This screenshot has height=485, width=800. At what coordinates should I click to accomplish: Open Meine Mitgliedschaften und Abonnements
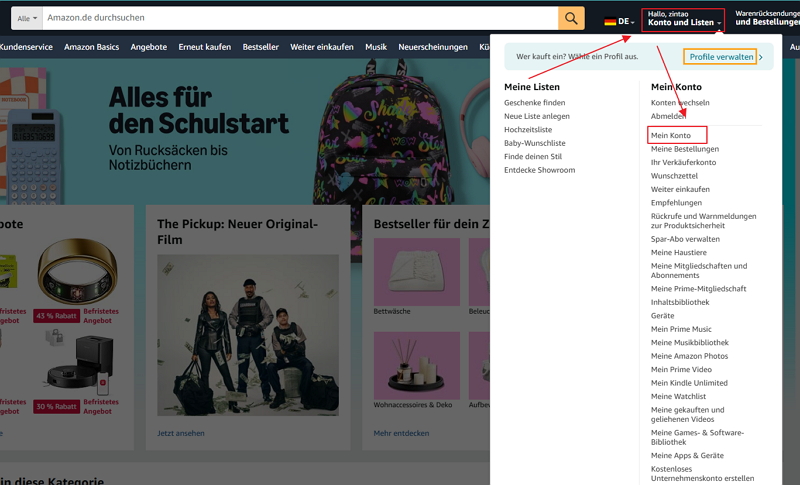[698, 270]
